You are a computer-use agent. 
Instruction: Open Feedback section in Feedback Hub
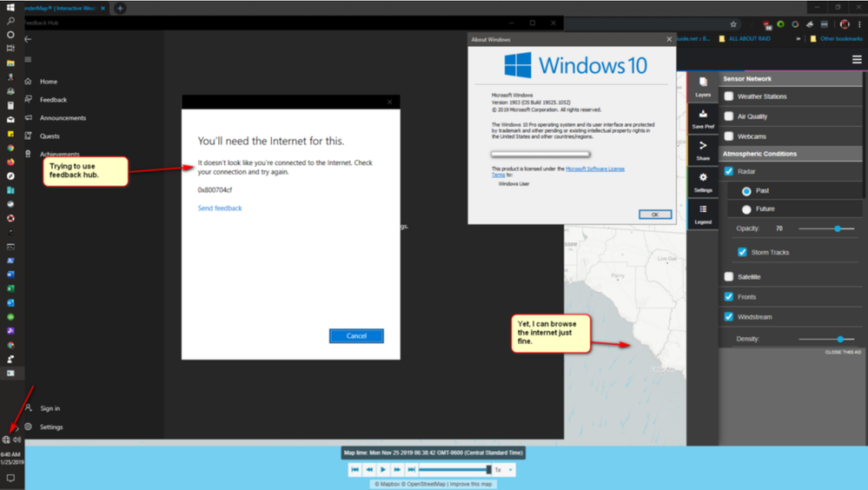point(53,100)
